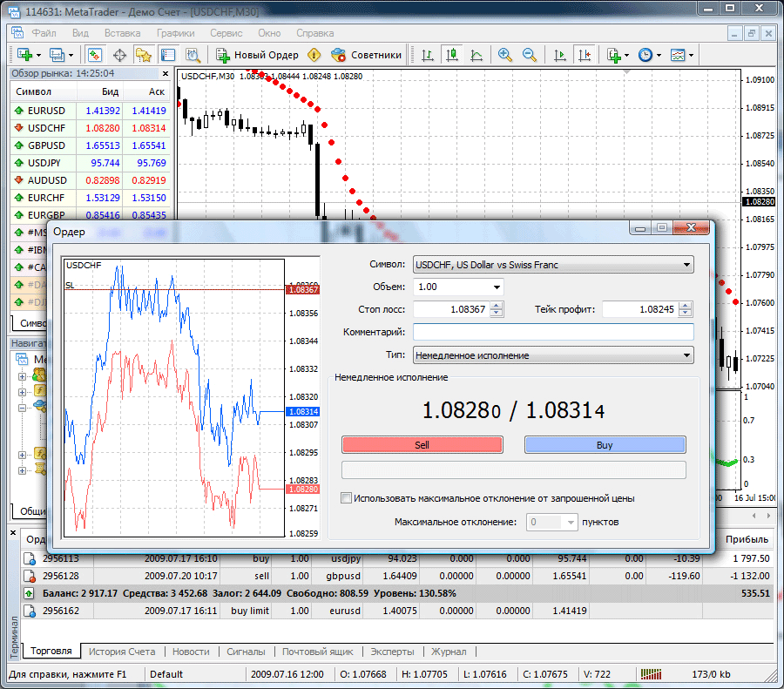Screen dimensions: 784x689
Task: Zoom in on the chart
Action: click(505, 55)
